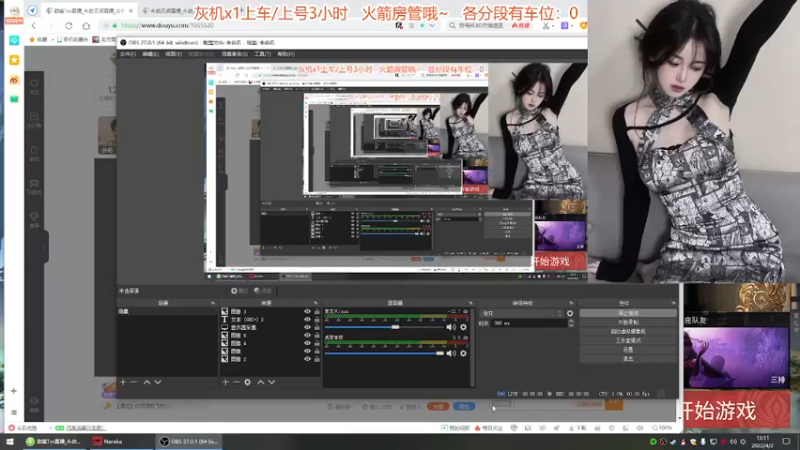Select the 场景 item in Scenes list
This screenshot has width=800, height=450.
167,311
